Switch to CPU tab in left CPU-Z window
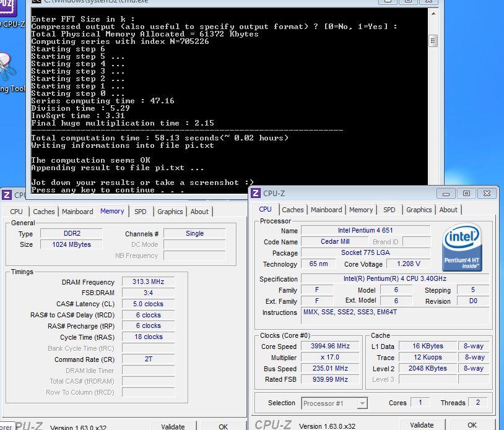Viewport: 504px width, 430px height. (x=16, y=212)
